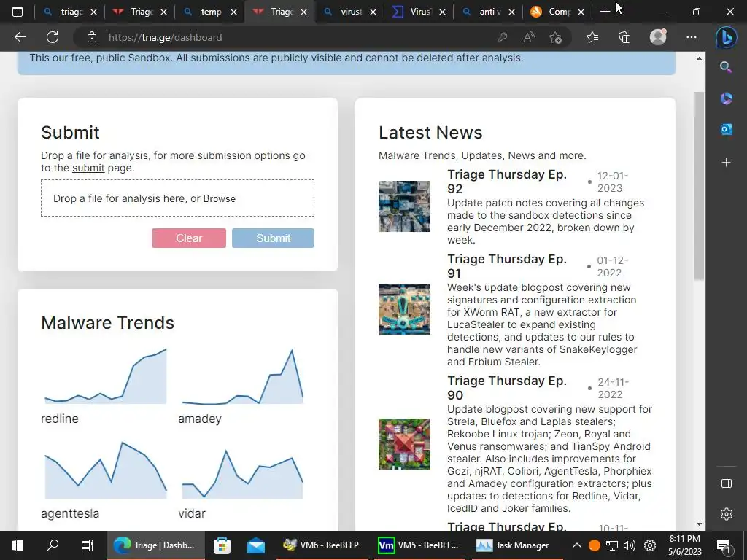Open the Favorites list icon
This screenshot has height=560, width=747.
(592, 37)
